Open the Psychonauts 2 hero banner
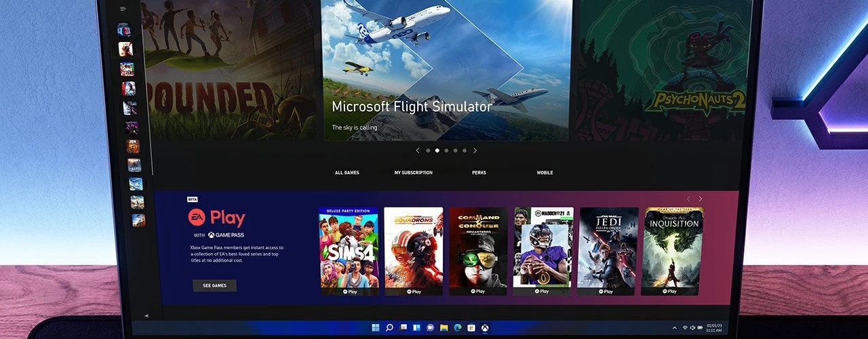The width and height of the screenshot is (868, 339). click(x=661, y=71)
